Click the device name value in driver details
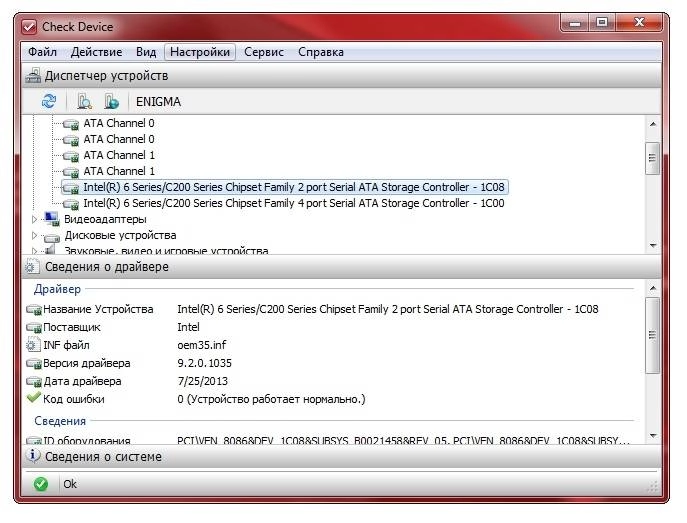Viewport: 687px width, 523px height. (x=388, y=309)
